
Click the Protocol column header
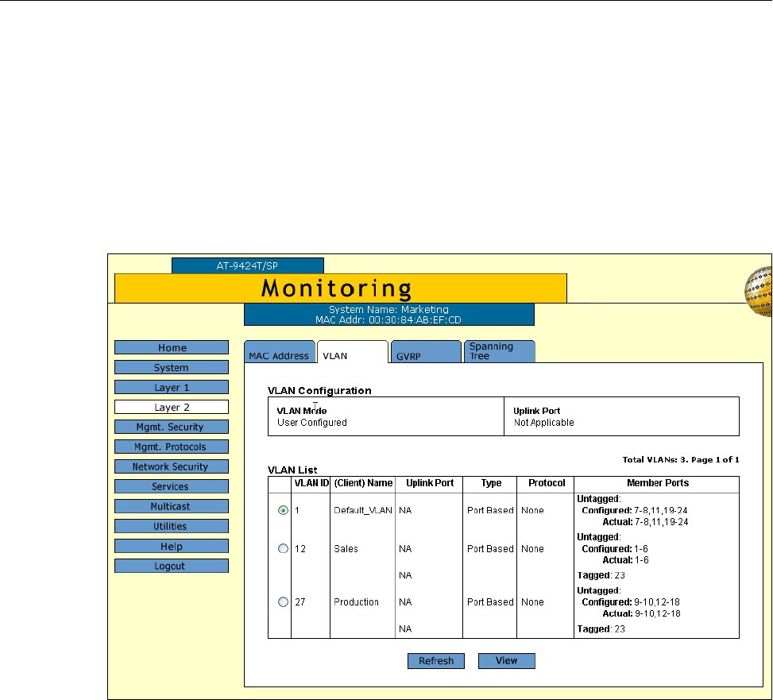(x=547, y=483)
